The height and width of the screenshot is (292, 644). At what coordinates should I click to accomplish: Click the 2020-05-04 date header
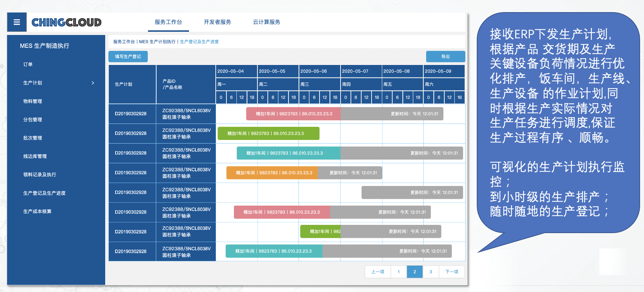236,71
